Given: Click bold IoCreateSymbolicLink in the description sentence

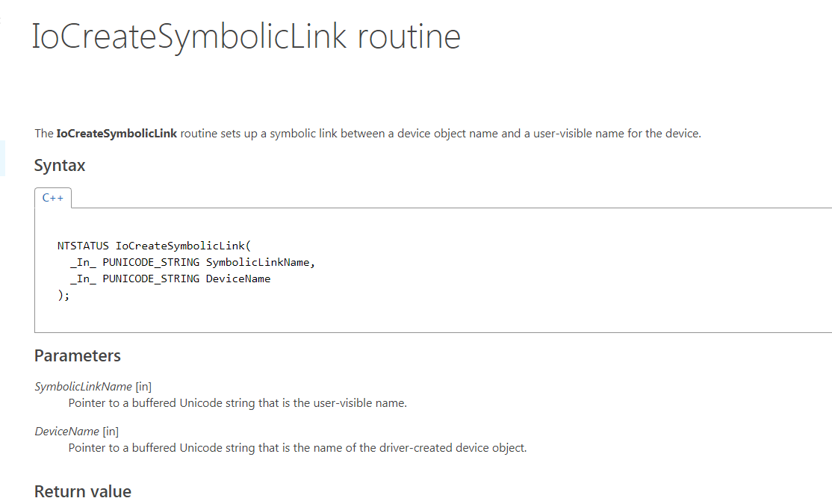Looking at the screenshot, I should pos(117,134).
